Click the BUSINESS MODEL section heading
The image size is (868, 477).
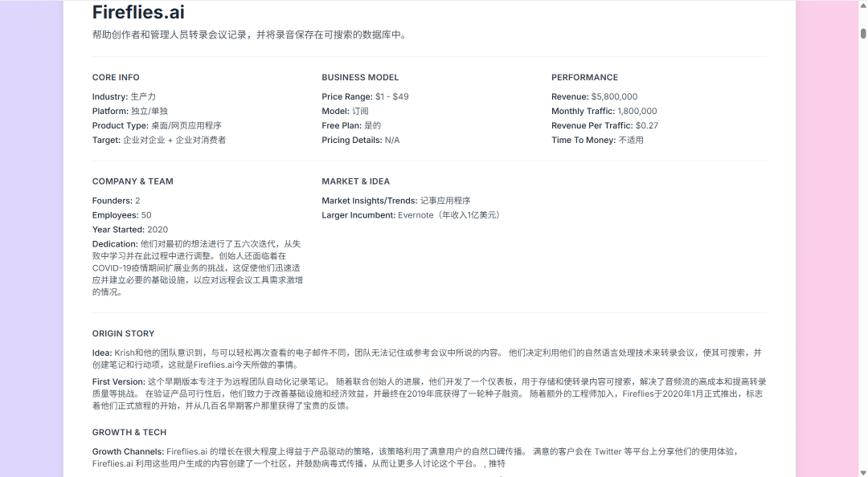(x=360, y=77)
